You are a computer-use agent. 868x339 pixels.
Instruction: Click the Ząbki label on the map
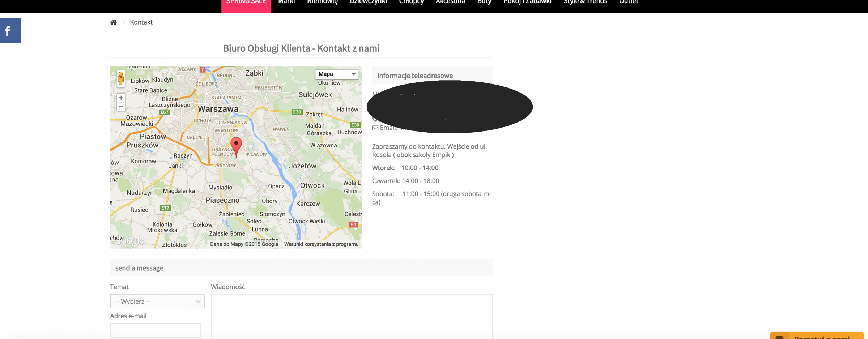point(254,73)
